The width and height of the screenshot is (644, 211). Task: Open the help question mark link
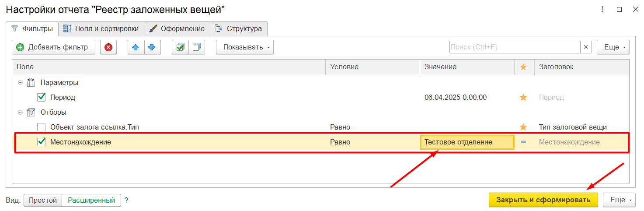[x=126, y=200]
